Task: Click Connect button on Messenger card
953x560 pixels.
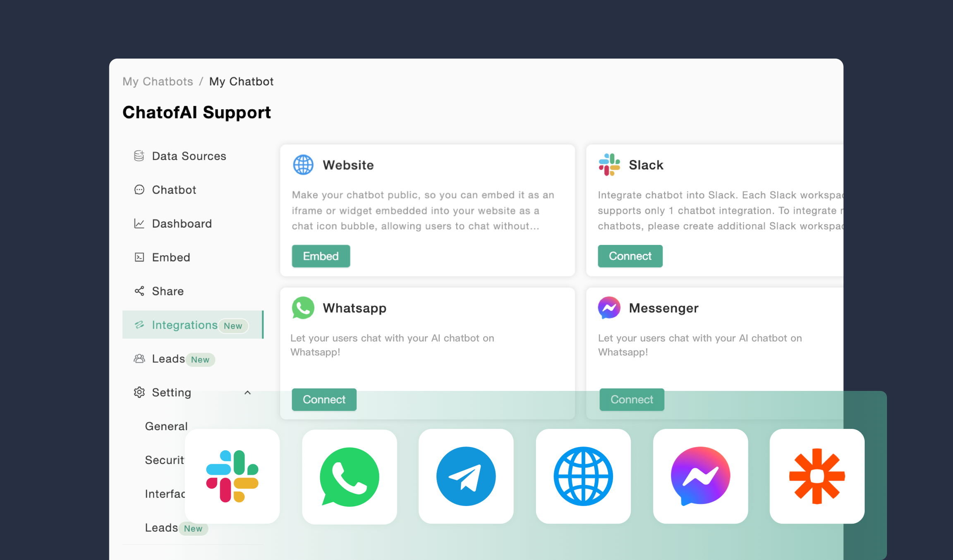Action: [631, 400]
